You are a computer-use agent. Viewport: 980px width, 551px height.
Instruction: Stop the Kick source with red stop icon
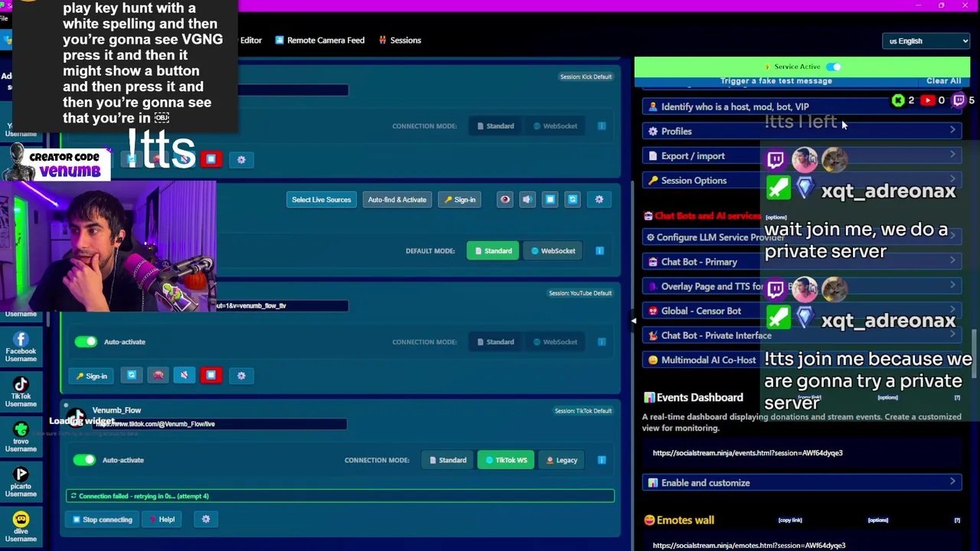[211, 159]
